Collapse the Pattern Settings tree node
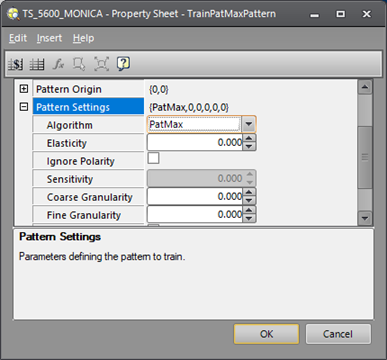Viewport: 387px width, 360px height. [x=24, y=107]
